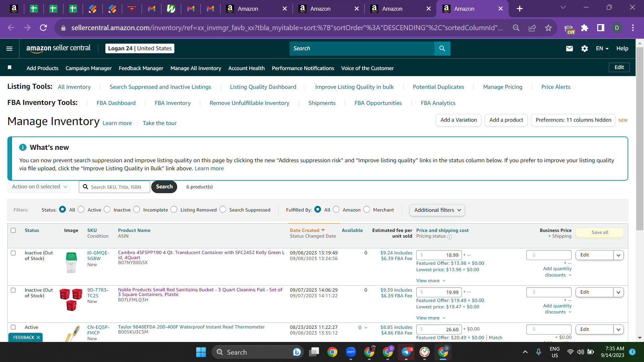The height and width of the screenshot is (362, 644).
Task: Click the bookmark flag in favorites bar
Action: coord(10,68)
